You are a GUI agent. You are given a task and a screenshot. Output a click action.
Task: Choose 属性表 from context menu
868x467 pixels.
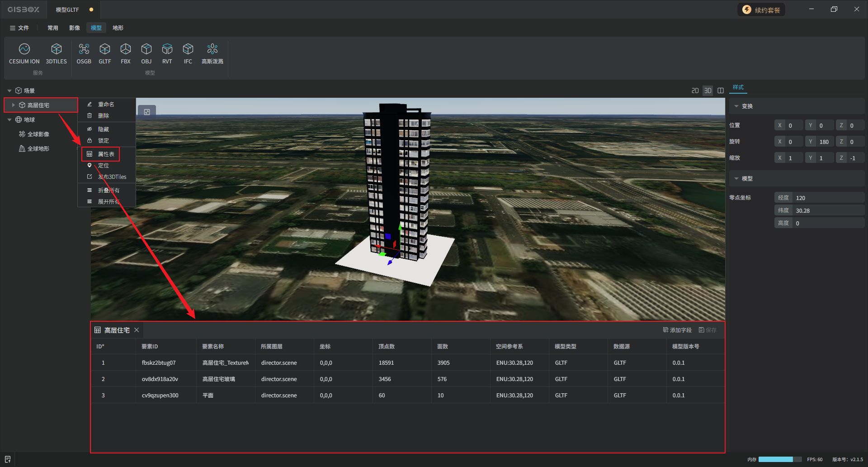[106, 154]
